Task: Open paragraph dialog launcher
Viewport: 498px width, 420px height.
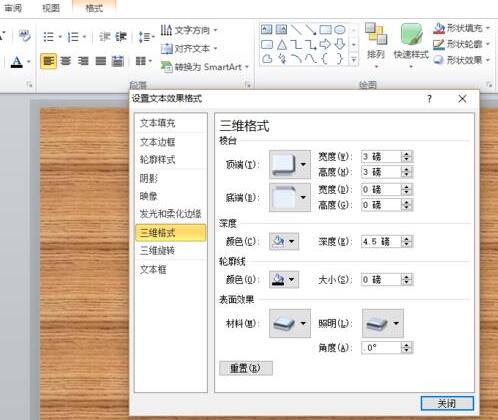Action: [x=248, y=85]
